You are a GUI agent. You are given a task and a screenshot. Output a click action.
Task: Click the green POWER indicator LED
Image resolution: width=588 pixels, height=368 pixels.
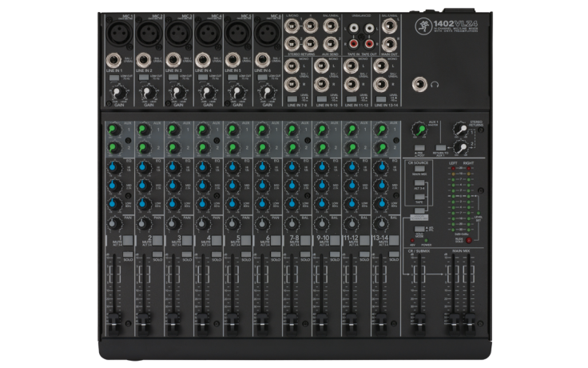tap(426, 240)
